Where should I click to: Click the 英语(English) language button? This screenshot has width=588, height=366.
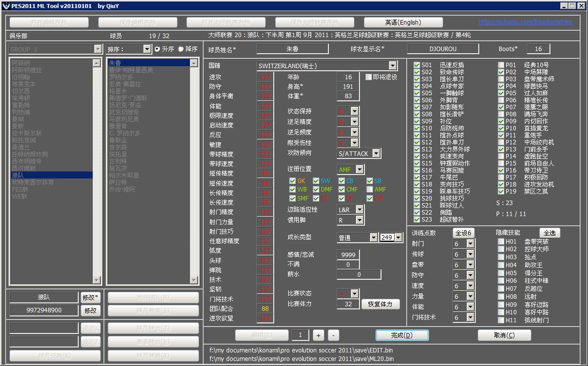[403, 23]
